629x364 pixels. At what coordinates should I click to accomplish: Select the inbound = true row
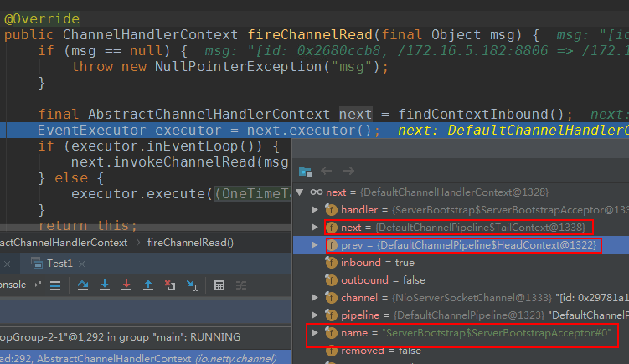tap(461, 263)
